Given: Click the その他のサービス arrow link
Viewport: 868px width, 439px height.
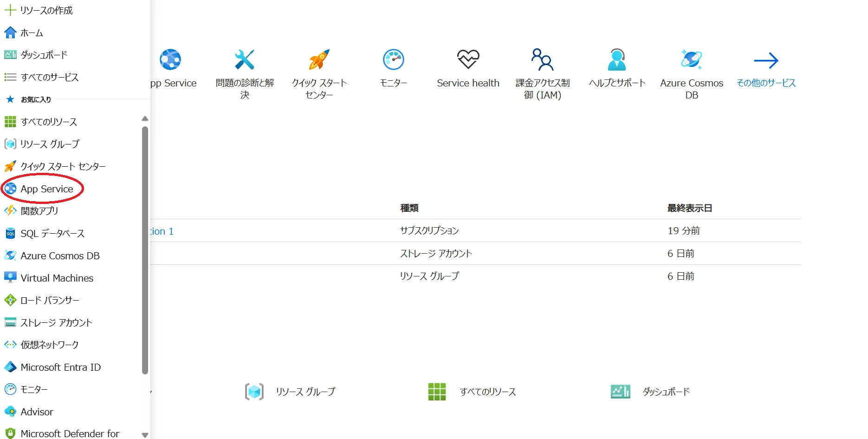Looking at the screenshot, I should coord(766,74).
